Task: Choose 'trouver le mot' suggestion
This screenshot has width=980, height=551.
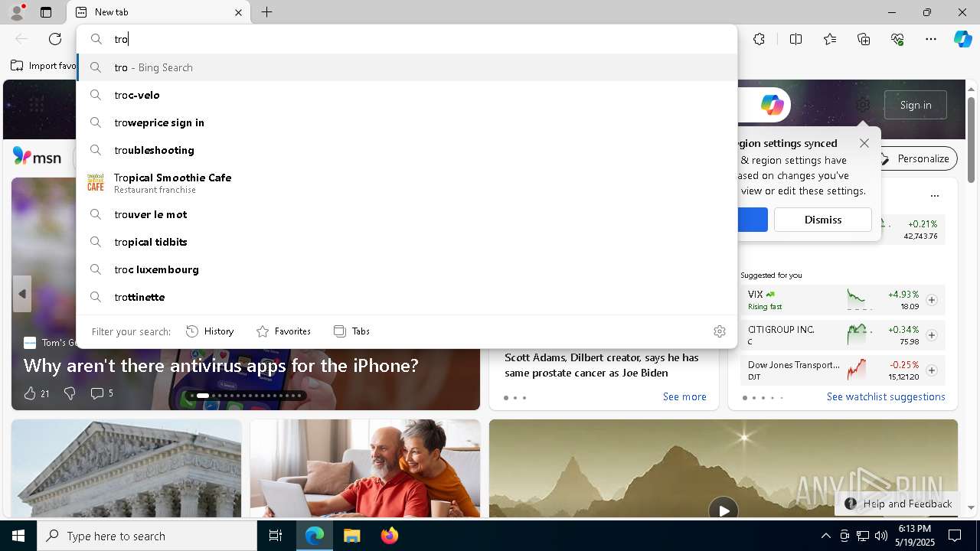Action: [x=407, y=214]
